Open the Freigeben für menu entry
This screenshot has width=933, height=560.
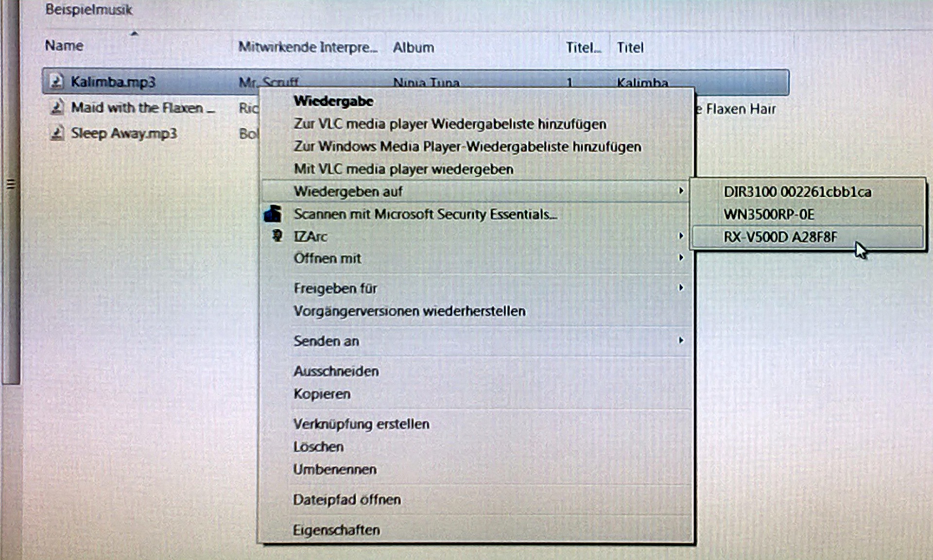tap(335, 288)
